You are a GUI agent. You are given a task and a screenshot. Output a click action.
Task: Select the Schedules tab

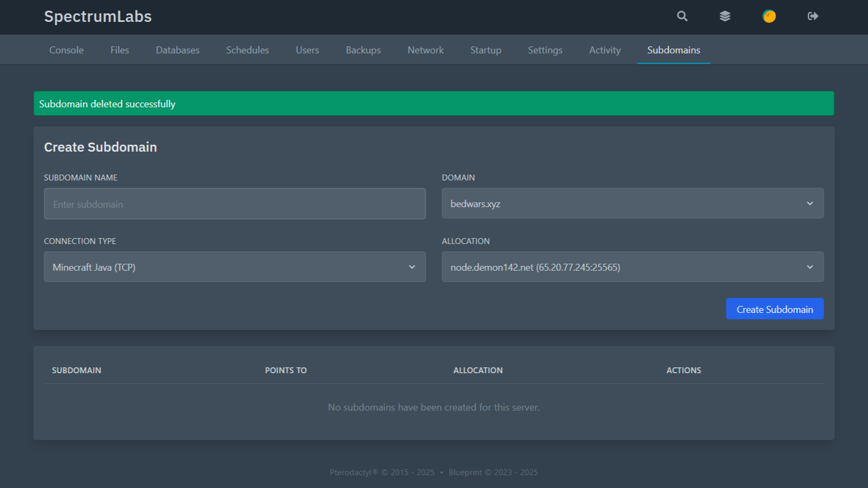tap(247, 50)
